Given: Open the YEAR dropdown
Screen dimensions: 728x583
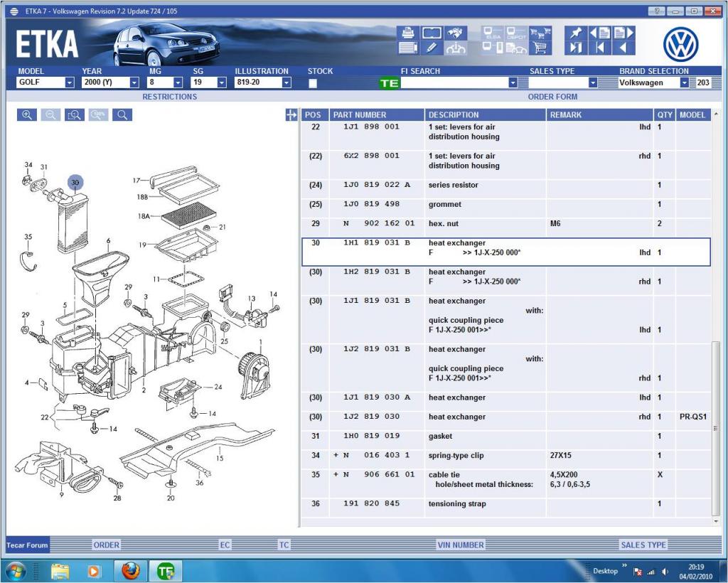Looking at the screenshot, I should (x=134, y=82).
